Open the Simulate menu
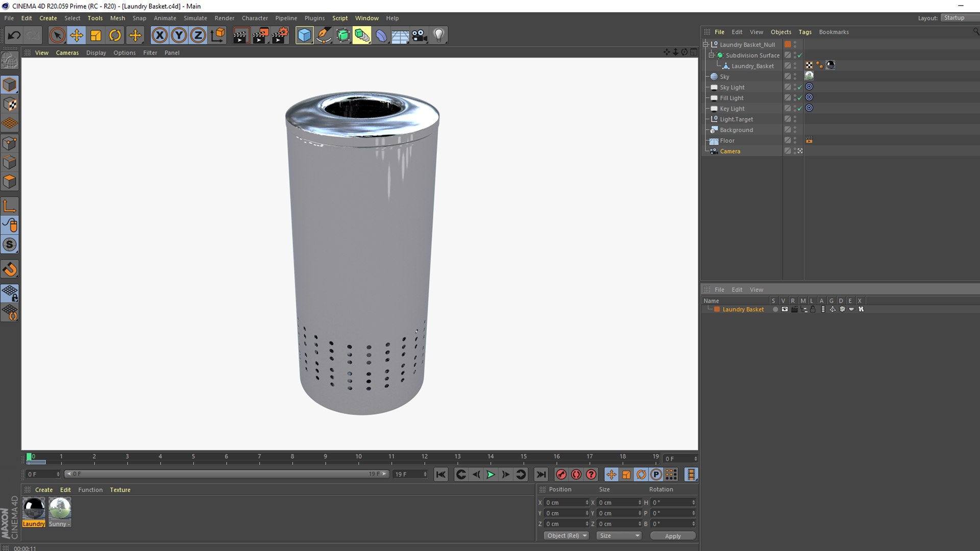This screenshot has height=551, width=980. click(x=195, y=18)
